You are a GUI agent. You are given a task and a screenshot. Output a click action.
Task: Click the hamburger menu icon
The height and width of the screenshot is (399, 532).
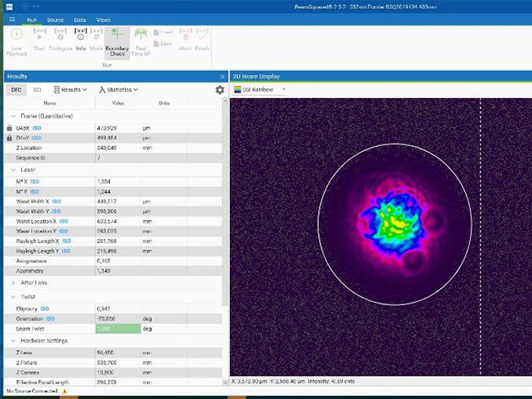point(11,19)
